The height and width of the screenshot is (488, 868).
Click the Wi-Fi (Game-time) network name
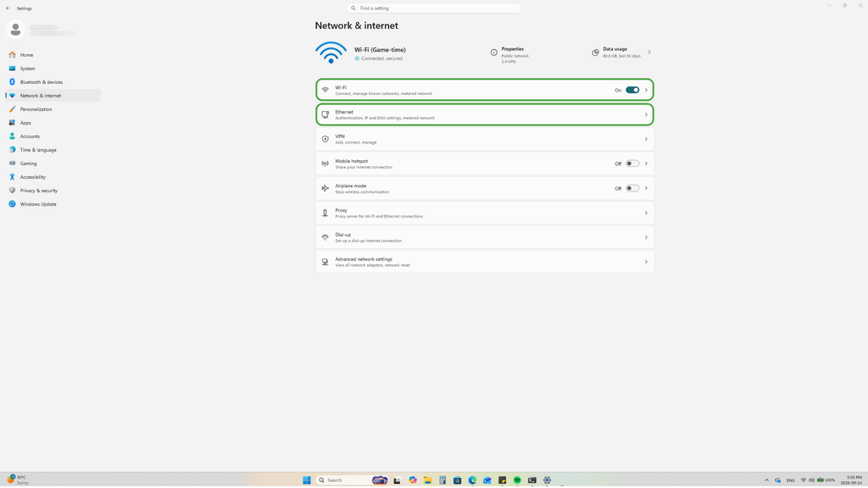click(380, 50)
